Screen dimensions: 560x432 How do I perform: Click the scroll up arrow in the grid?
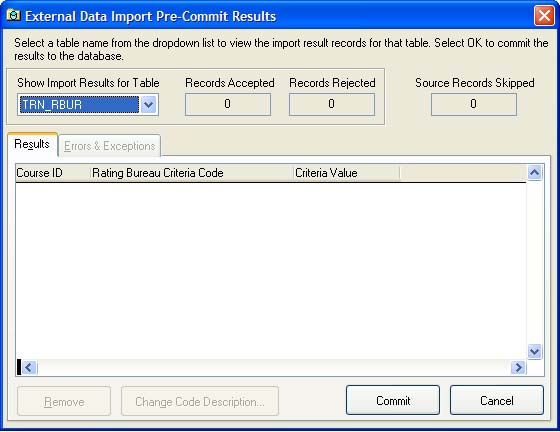click(534, 173)
